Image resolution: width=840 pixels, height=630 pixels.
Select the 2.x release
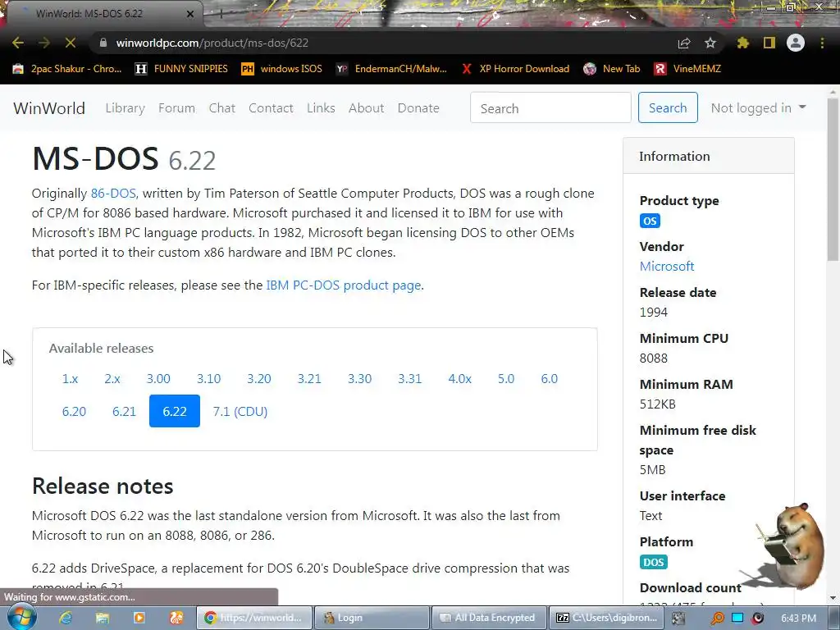(x=112, y=379)
